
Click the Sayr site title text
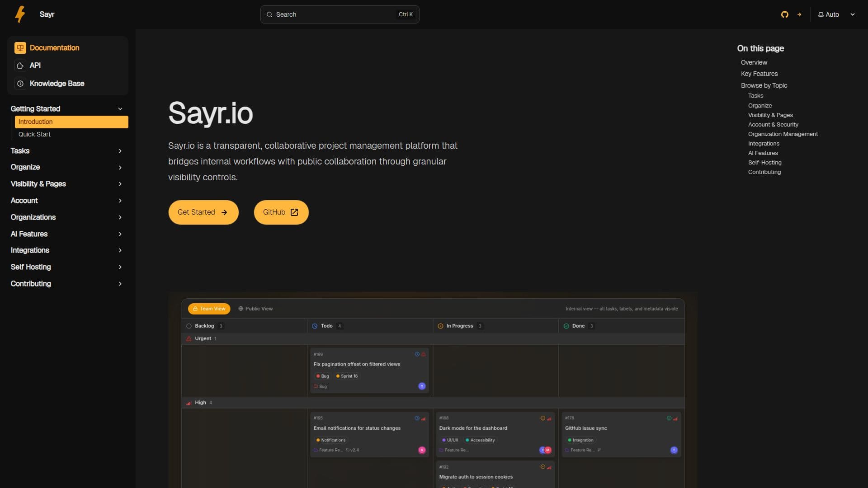[x=47, y=14]
